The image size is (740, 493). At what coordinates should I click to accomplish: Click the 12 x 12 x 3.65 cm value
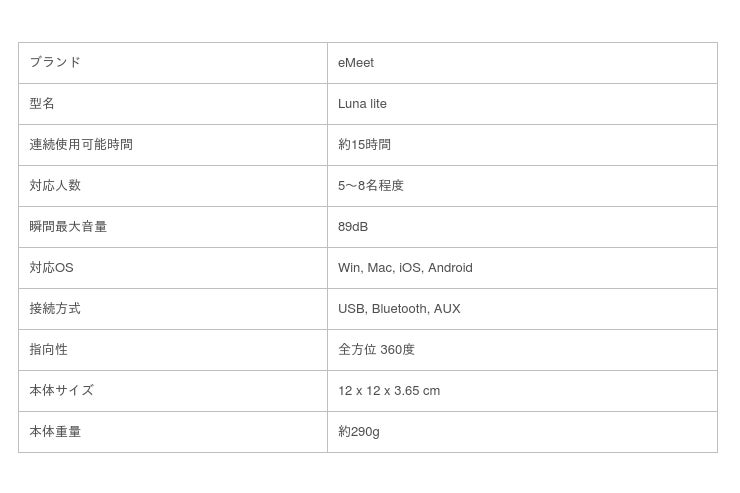(x=389, y=391)
